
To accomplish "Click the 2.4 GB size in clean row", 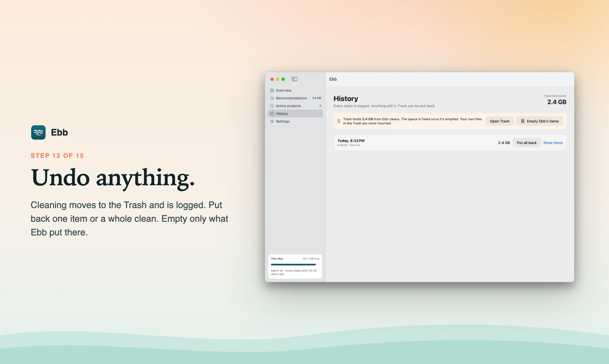I will click(504, 143).
